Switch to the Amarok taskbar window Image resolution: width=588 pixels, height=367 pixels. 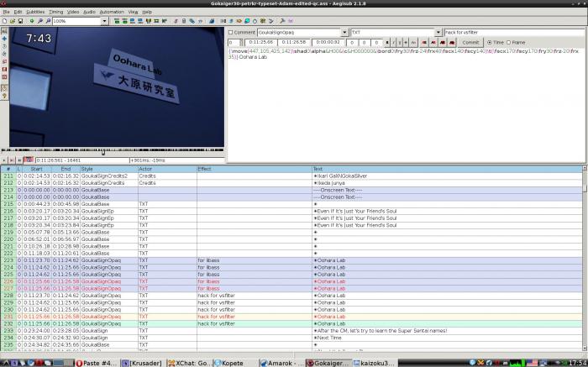[282, 363]
